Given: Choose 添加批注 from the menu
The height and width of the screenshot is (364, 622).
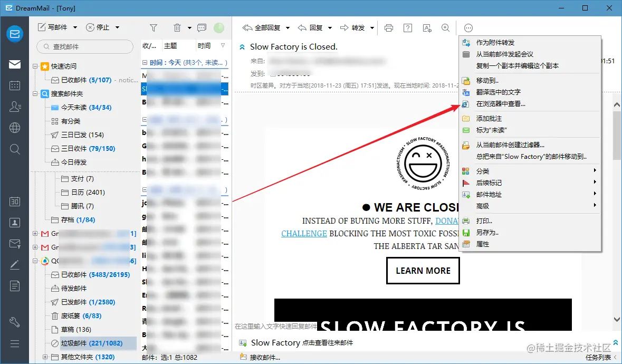Looking at the screenshot, I should click(x=530, y=119).
